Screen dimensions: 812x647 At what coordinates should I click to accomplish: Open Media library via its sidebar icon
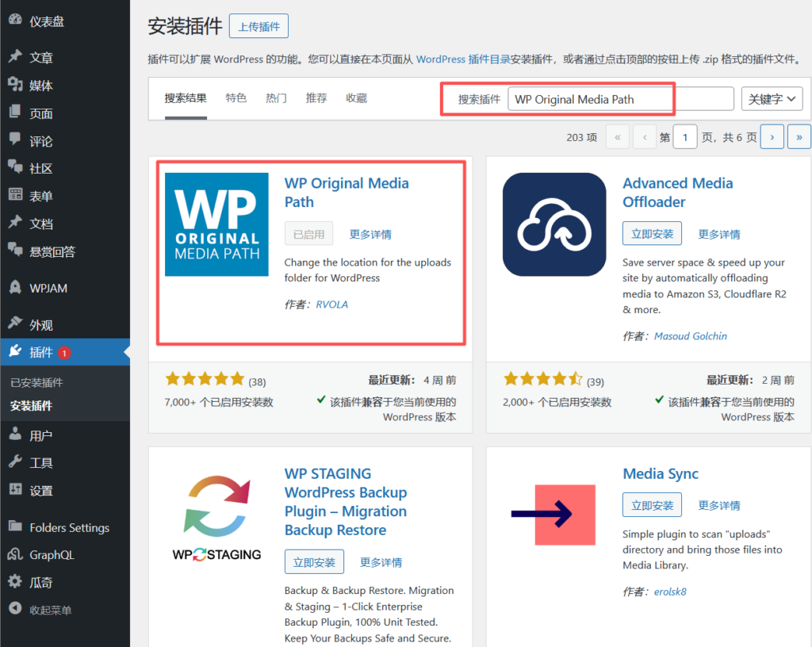point(14,85)
